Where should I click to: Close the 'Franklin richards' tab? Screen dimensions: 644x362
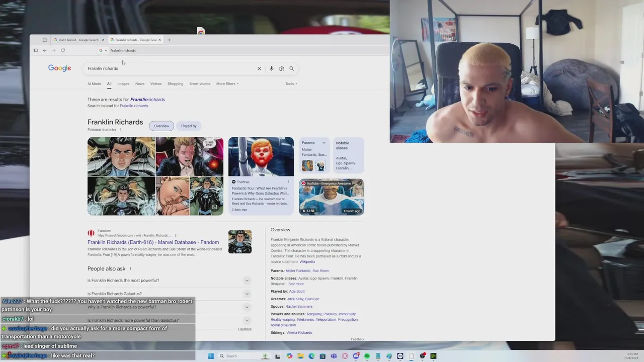coord(160,40)
